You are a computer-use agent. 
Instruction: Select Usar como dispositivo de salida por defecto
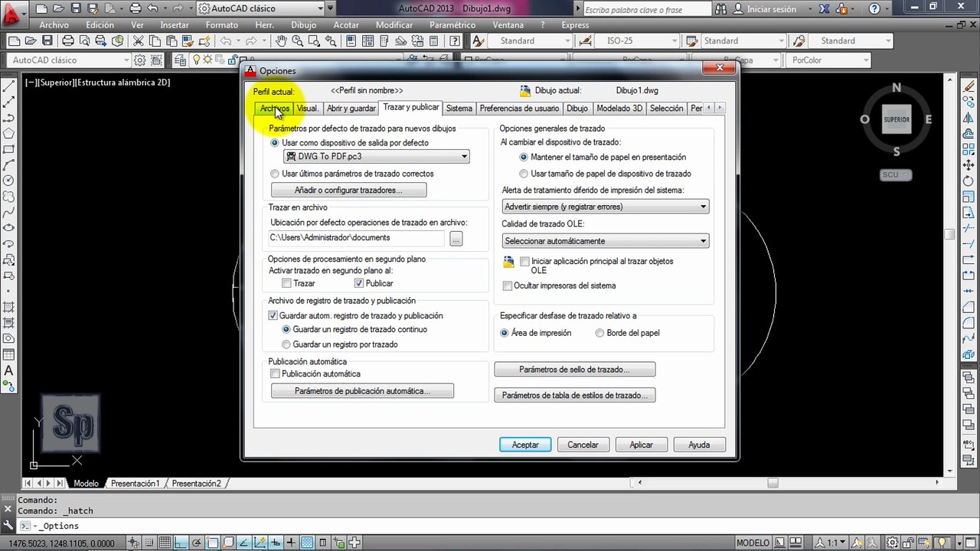(275, 142)
